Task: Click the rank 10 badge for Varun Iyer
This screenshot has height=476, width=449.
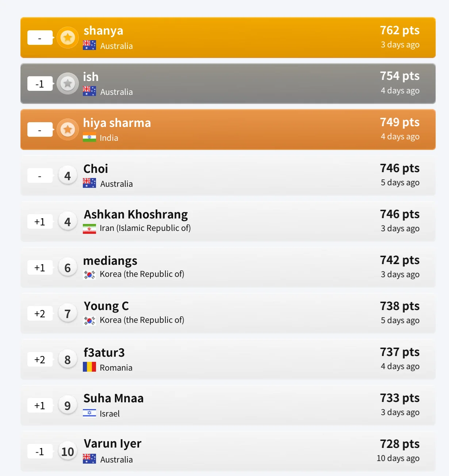Action: 68,452
